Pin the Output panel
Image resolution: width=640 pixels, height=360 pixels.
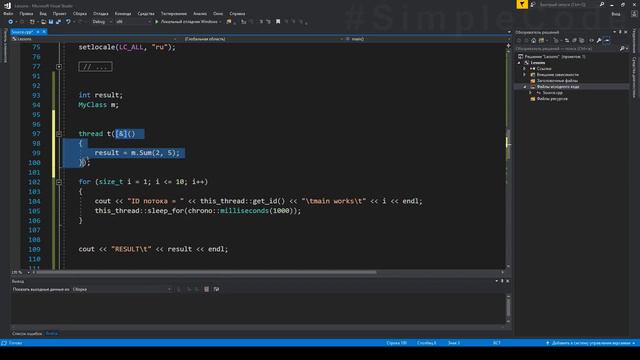coord(502,281)
